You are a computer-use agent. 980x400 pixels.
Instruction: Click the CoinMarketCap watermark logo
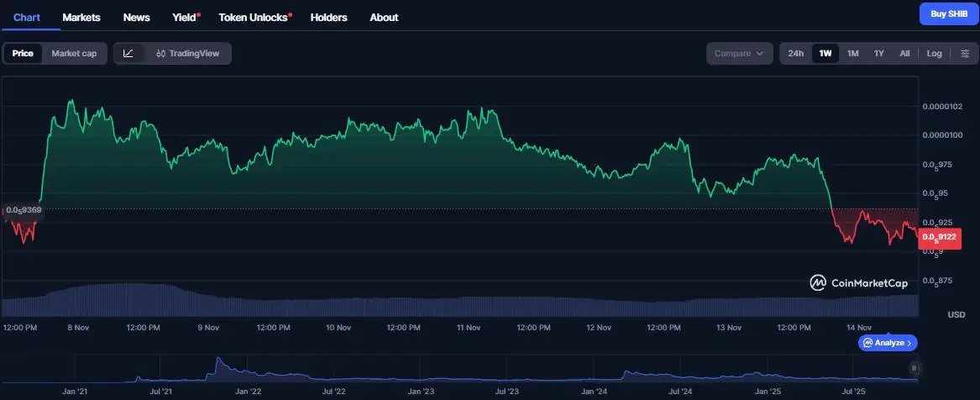click(858, 283)
